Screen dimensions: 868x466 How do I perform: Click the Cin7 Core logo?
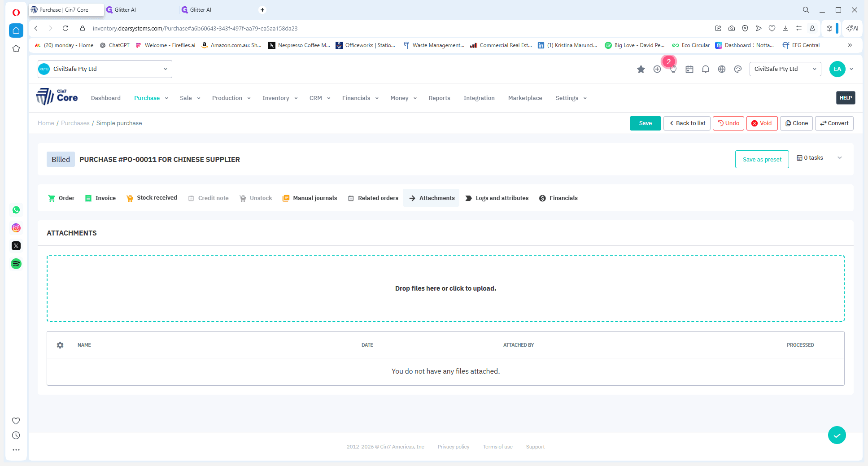point(57,96)
